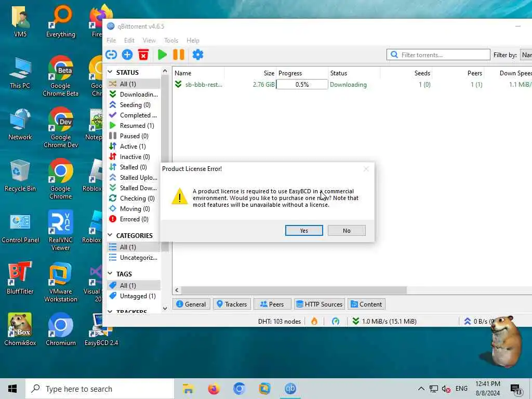Click the Windows Start button
The image size is (532, 399).
pyautogui.click(x=12, y=389)
